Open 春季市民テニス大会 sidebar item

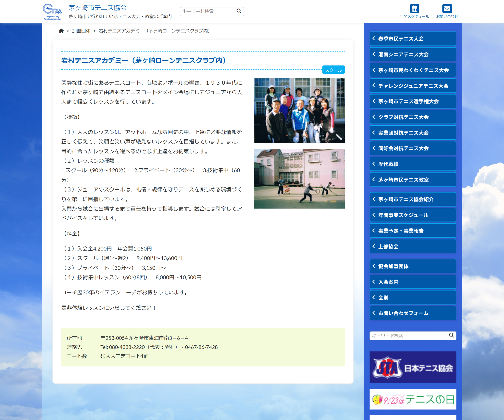(413, 39)
